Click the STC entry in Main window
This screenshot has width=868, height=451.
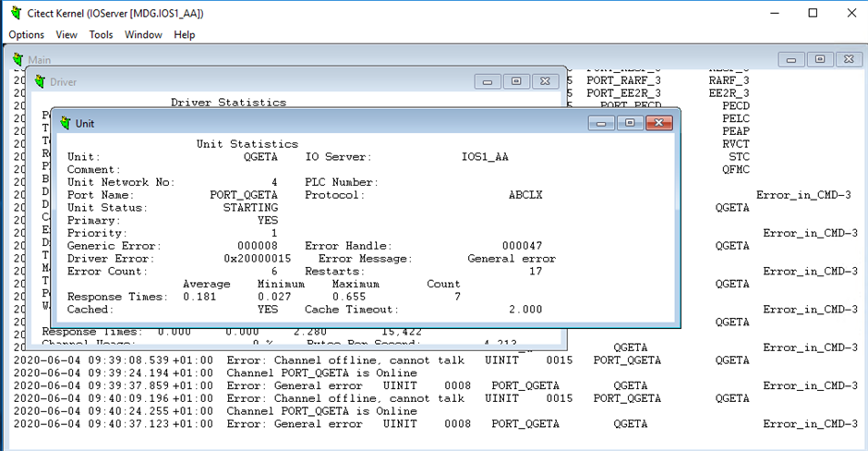pyautogui.click(x=739, y=157)
